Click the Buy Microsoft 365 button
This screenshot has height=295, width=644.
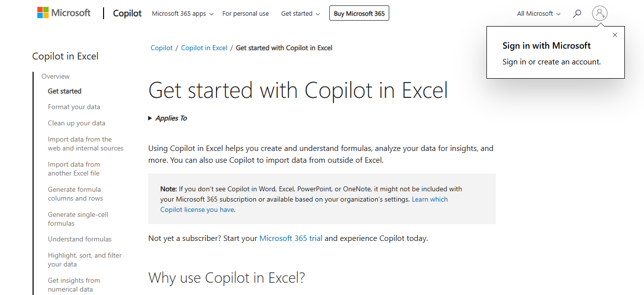(x=359, y=13)
